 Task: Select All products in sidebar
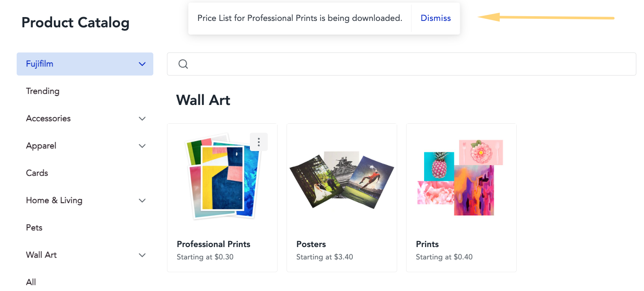[31, 282]
